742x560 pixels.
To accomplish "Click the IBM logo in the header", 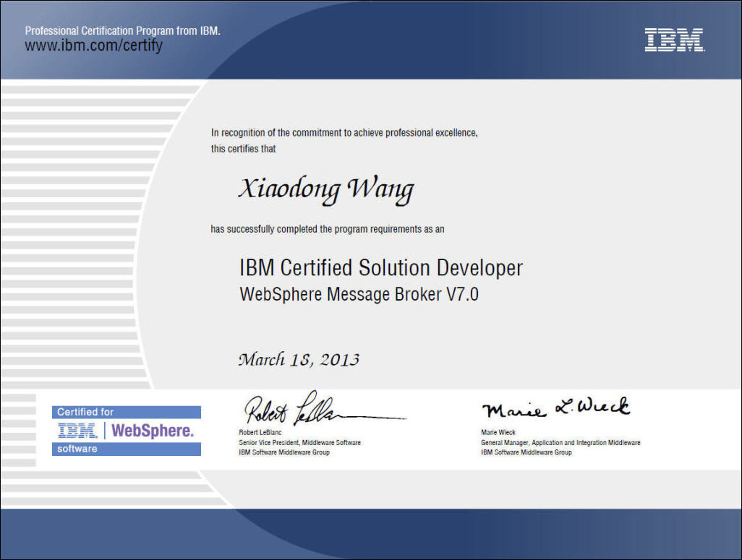I will [x=674, y=40].
